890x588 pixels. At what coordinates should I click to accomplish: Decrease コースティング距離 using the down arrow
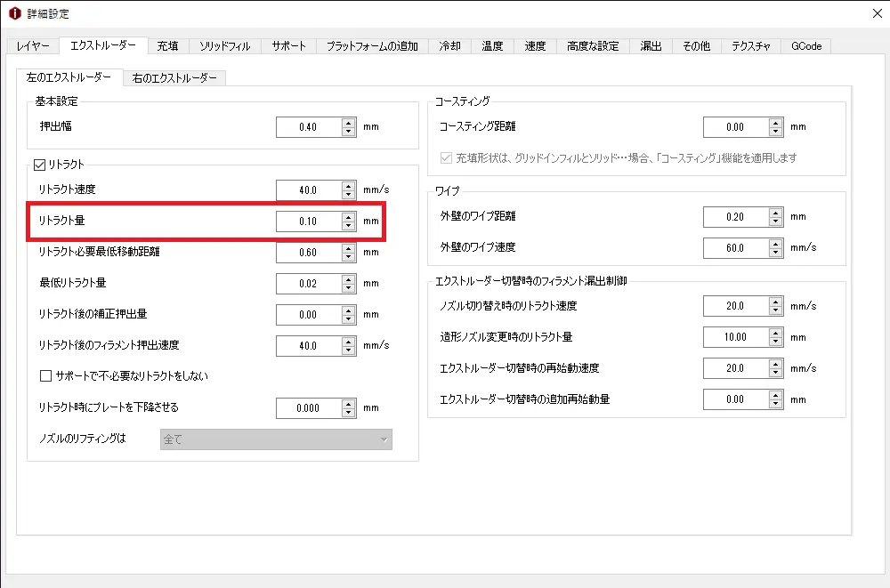(x=775, y=132)
